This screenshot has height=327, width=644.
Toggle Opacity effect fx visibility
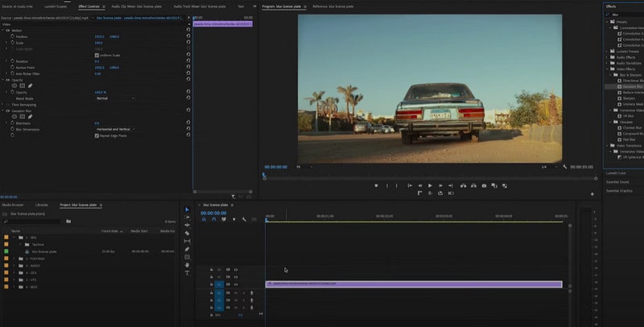click(x=8, y=80)
